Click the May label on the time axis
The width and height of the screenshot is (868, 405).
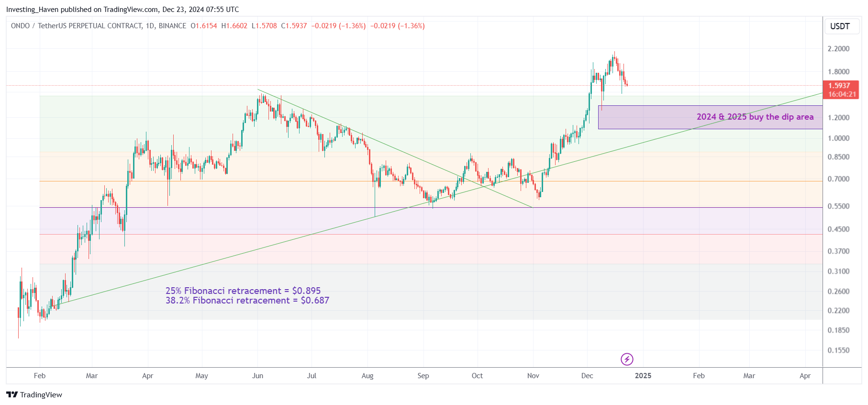coord(201,376)
